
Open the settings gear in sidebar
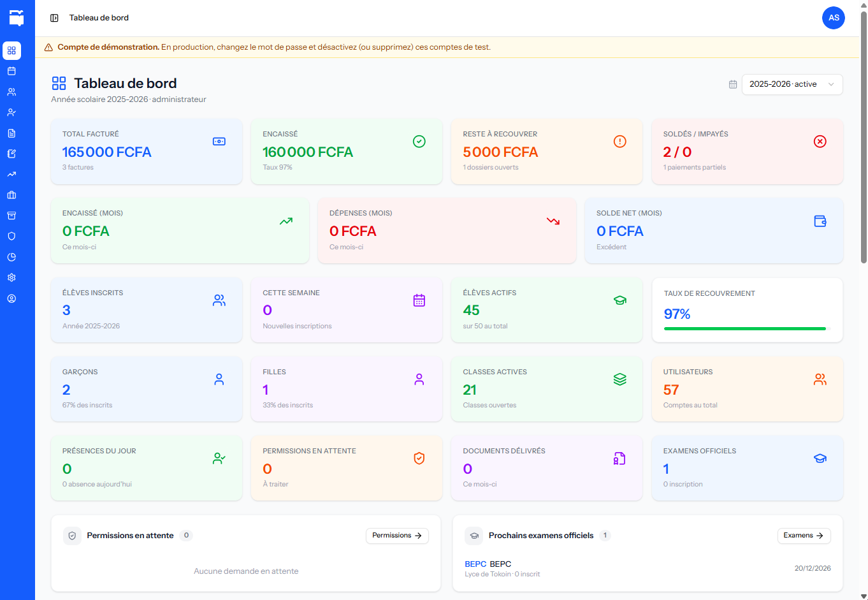coord(11,277)
